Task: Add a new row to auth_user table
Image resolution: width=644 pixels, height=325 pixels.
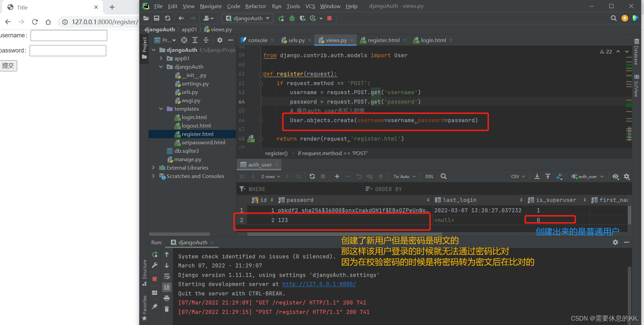Action: (x=337, y=176)
